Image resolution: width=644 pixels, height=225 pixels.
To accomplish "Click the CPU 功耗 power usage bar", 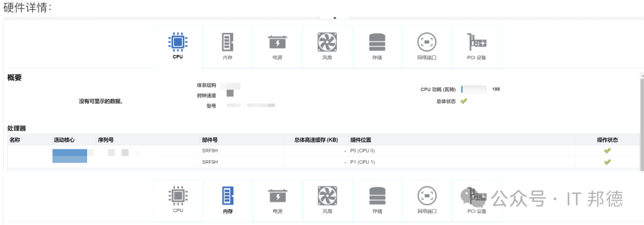I will coord(473,89).
